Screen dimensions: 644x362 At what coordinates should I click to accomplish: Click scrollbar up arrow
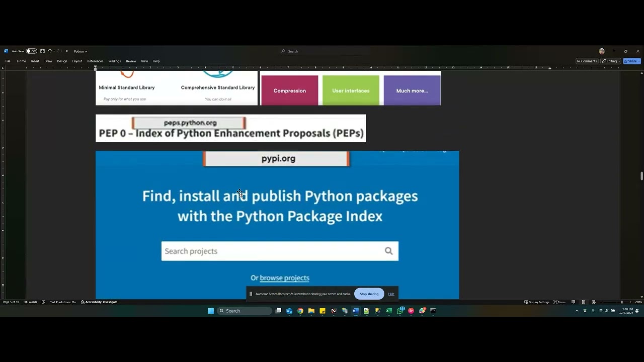pyautogui.click(x=641, y=73)
